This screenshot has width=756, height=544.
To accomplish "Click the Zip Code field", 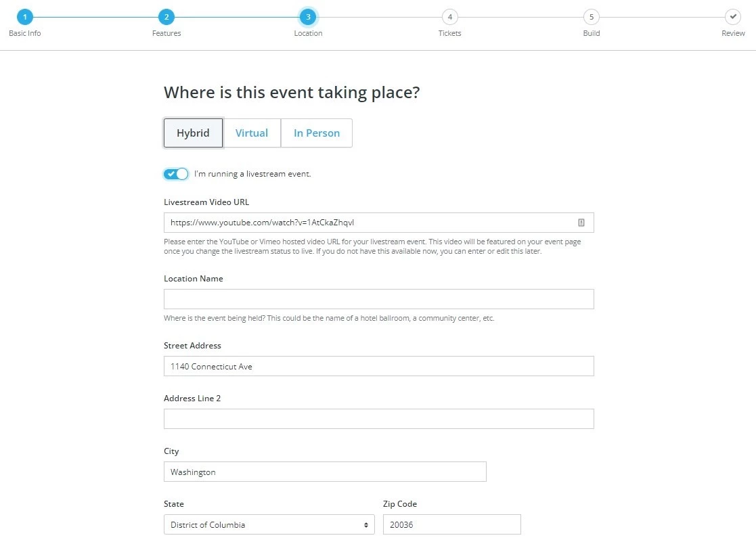I will tap(451, 524).
